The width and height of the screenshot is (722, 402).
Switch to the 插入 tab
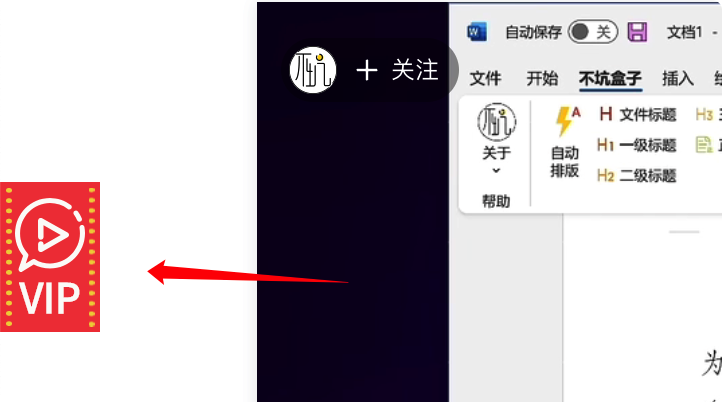[x=678, y=78]
